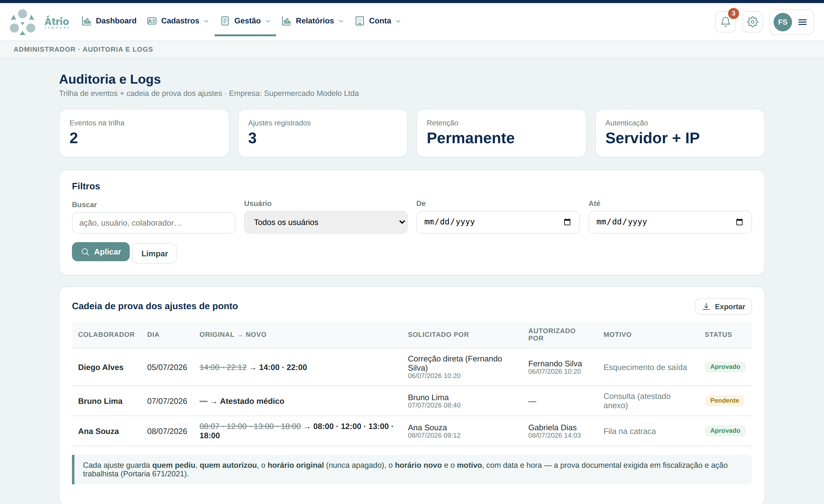Open Gestão menu
The width and height of the screenshot is (824, 504).
245,21
